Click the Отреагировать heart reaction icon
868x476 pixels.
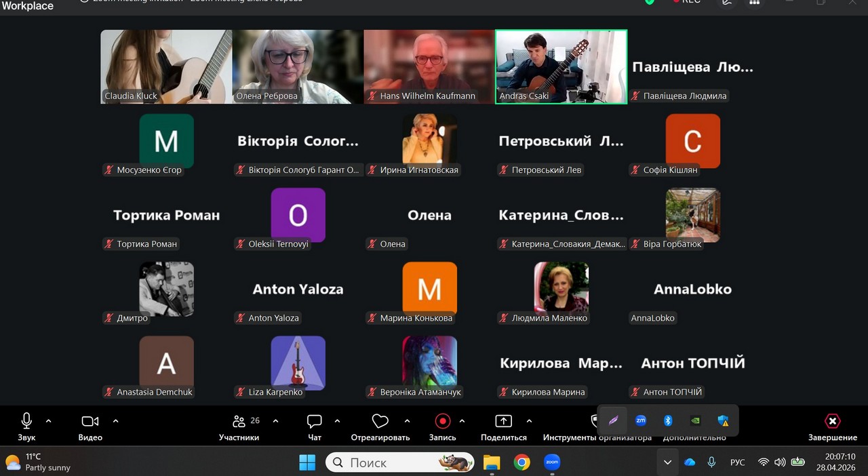tap(380, 422)
